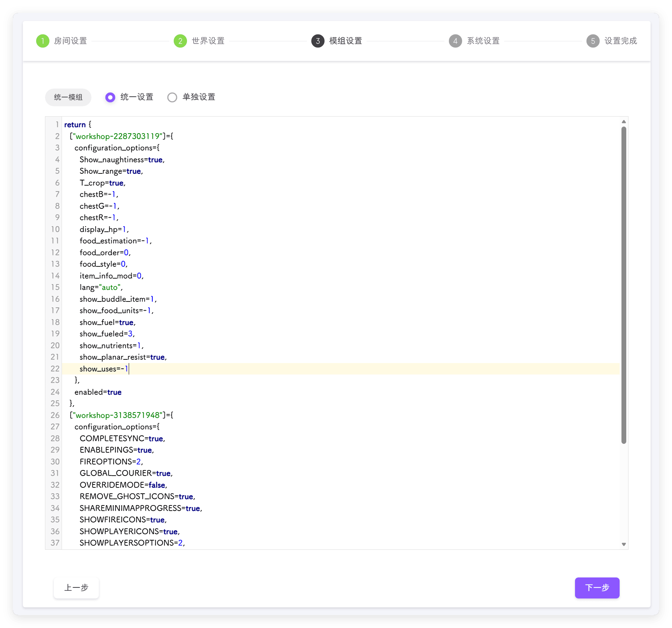Viewport: 672px width, 628px height.
Task: Click the OVERRIDEMODE=false code line
Action: (123, 485)
